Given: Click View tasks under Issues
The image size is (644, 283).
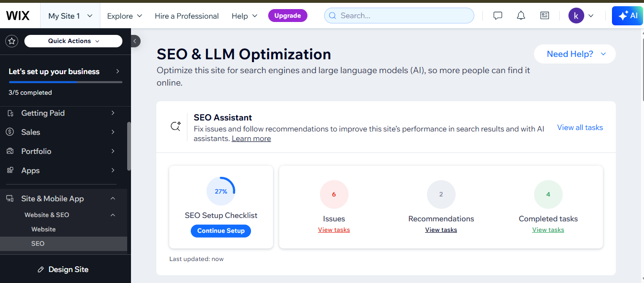Looking at the screenshot, I should pos(334,230).
